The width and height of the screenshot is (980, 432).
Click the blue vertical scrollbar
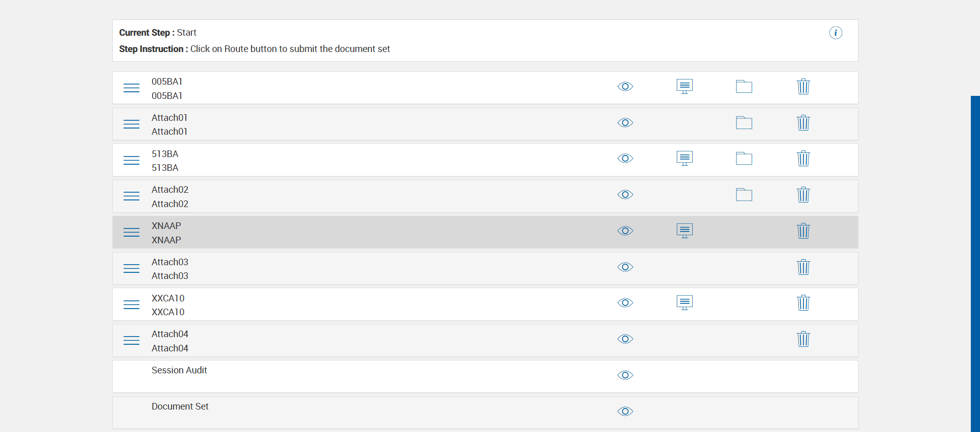click(975, 255)
